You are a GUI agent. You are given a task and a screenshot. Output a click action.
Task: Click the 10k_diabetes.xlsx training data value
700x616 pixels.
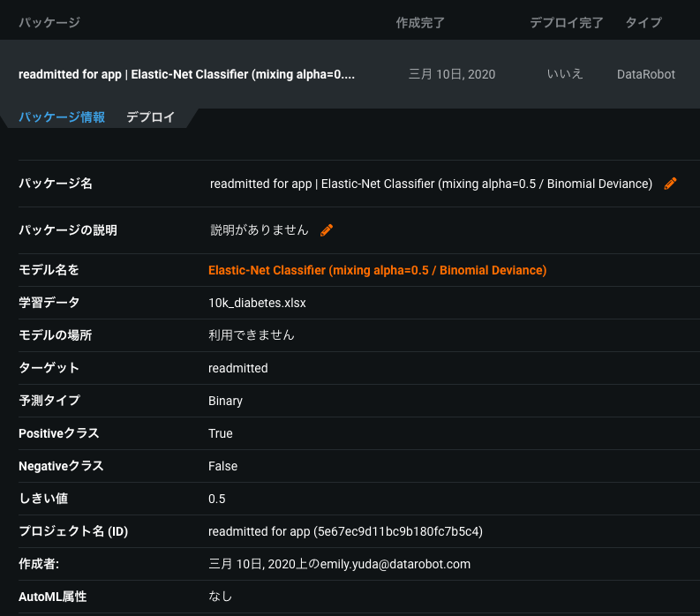257,303
